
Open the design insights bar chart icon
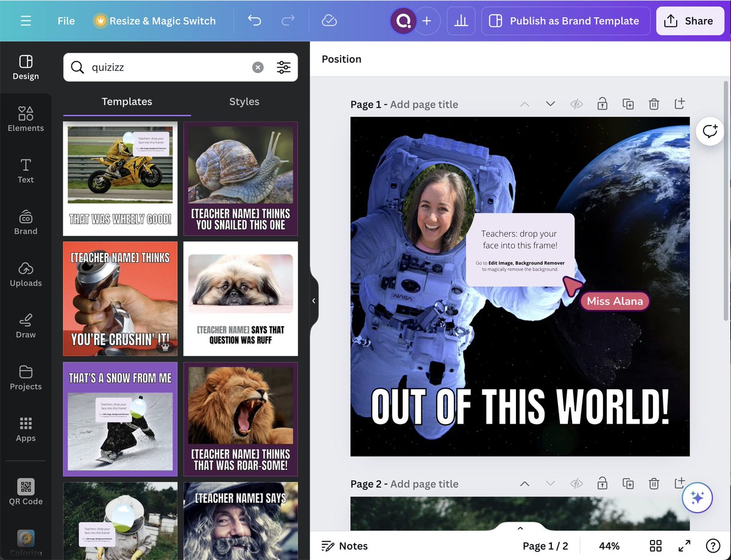pos(461,20)
